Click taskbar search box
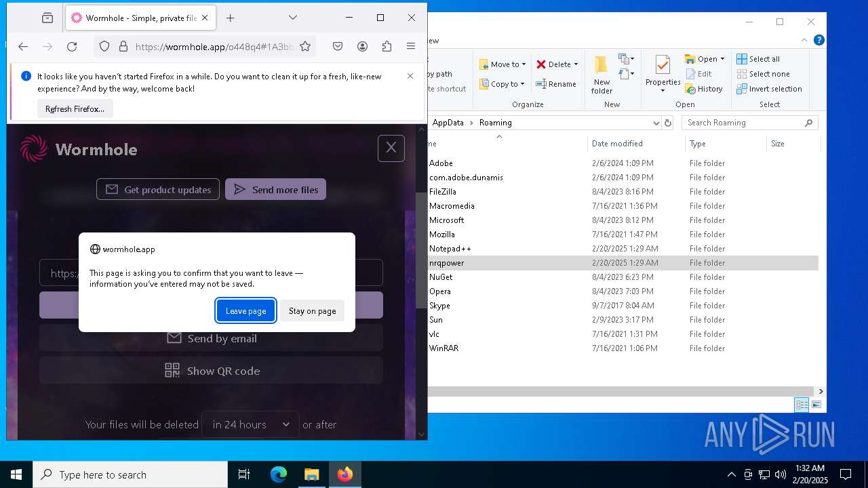 coord(130,474)
